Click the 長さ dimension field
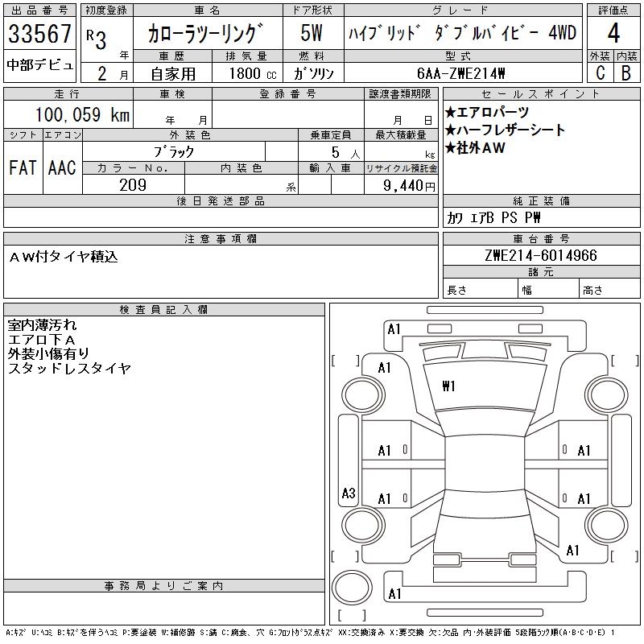 pos(481,290)
